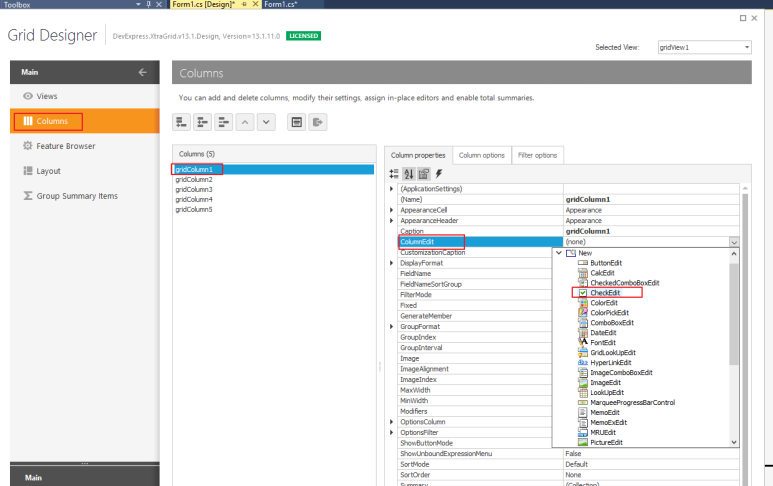Click the CalcEdit calculator icon
Image resolution: width=773 pixels, height=486 pixels.
583,273
